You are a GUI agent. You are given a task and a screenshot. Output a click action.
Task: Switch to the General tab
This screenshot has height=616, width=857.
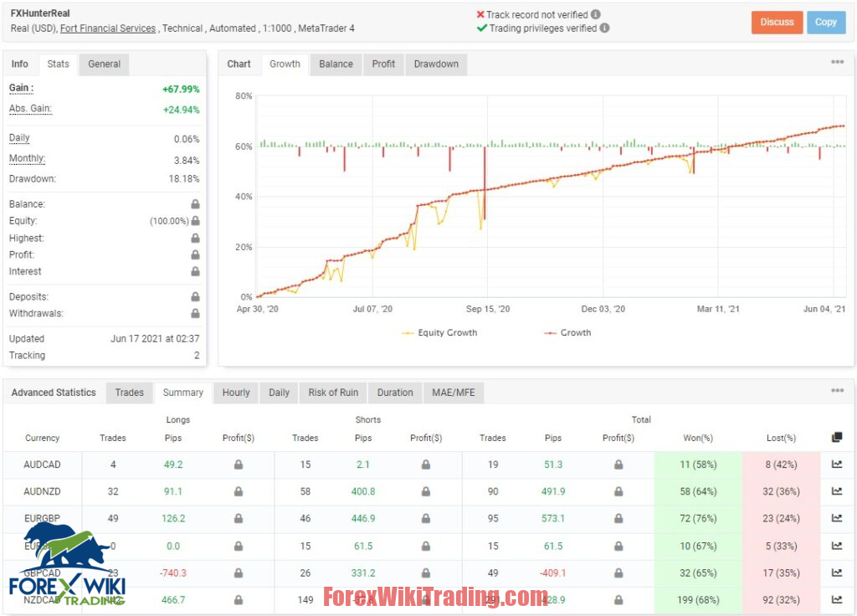click(x=105, y=64)
